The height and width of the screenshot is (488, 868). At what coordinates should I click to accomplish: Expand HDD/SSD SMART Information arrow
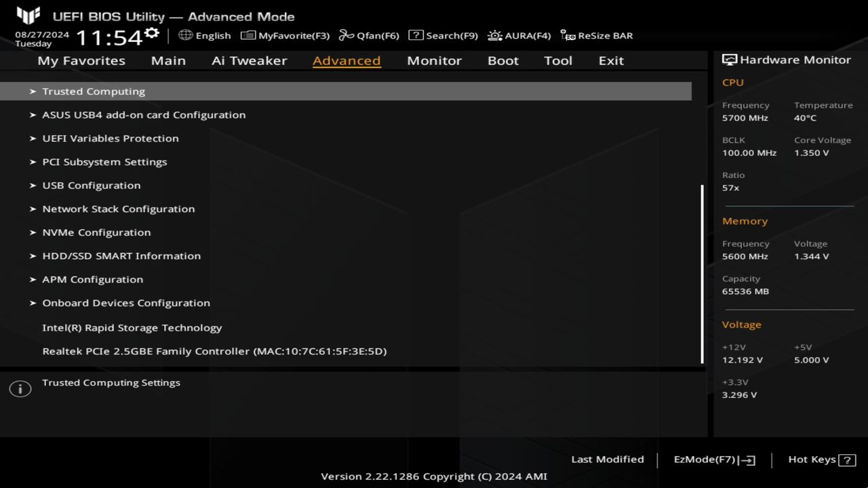pyautogui.click(x=33, y=256)
